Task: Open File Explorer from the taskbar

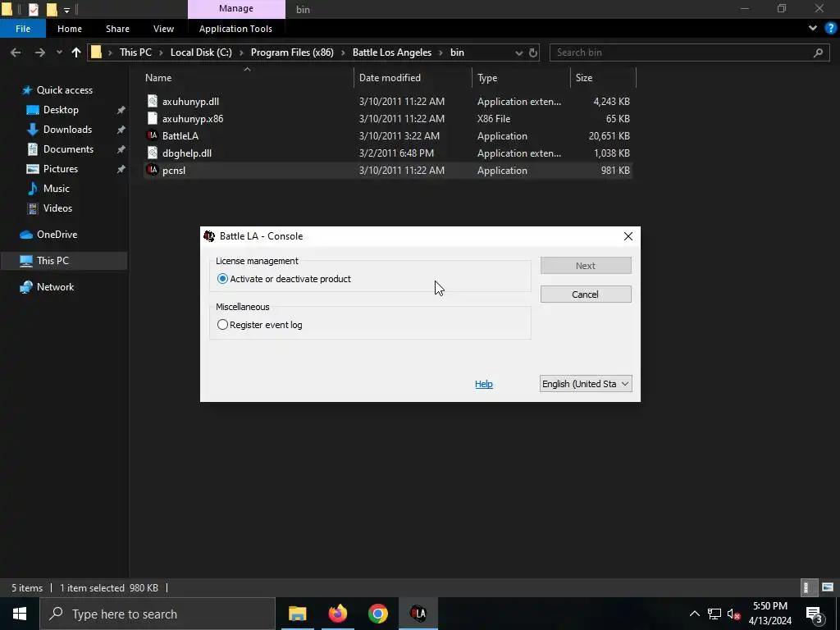Action: point(297,614)
